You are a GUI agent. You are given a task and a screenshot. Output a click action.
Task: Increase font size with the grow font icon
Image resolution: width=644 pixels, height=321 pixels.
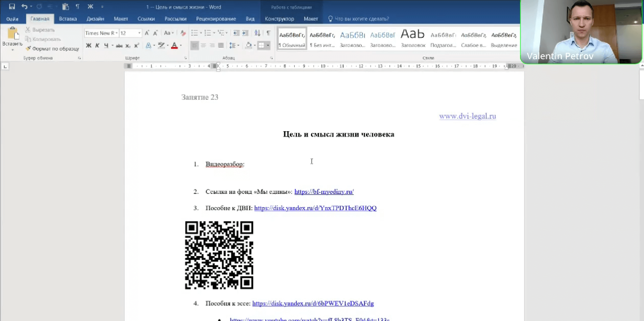coord(147,33)
